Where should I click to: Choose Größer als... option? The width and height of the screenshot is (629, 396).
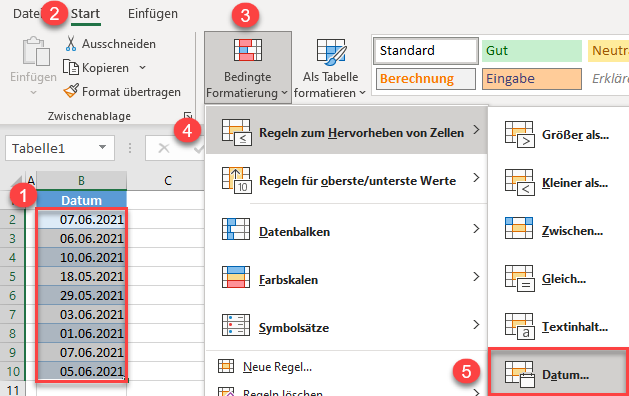click(559, 135)
